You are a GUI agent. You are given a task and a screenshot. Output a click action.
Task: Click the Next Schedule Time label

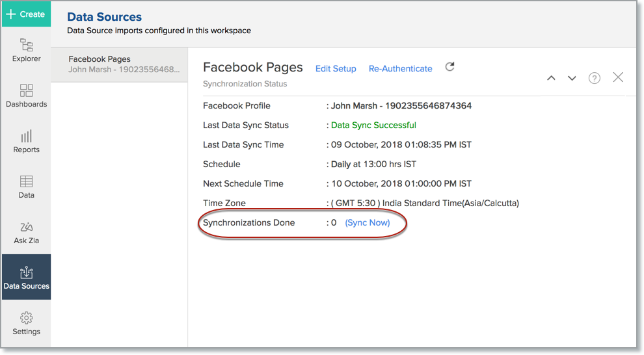(243, 184)
